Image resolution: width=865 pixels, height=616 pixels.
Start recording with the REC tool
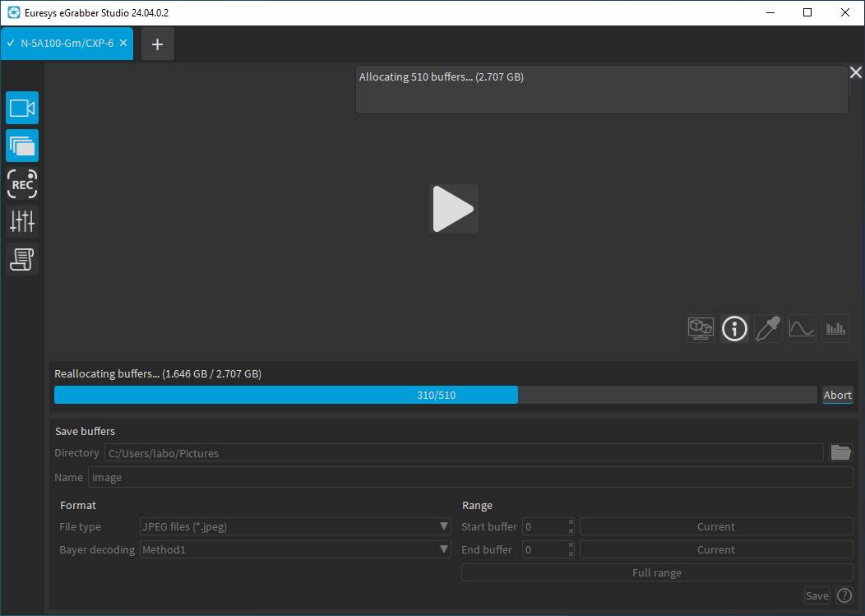(21, 183)
